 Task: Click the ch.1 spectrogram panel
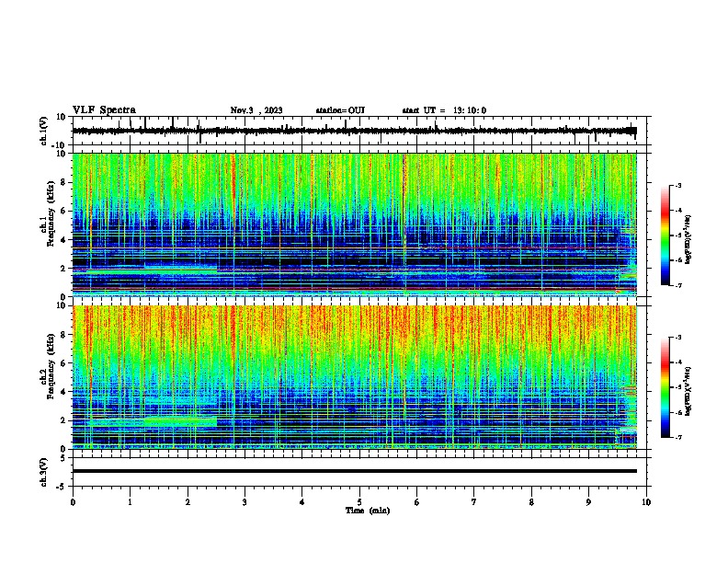(354, 224)
